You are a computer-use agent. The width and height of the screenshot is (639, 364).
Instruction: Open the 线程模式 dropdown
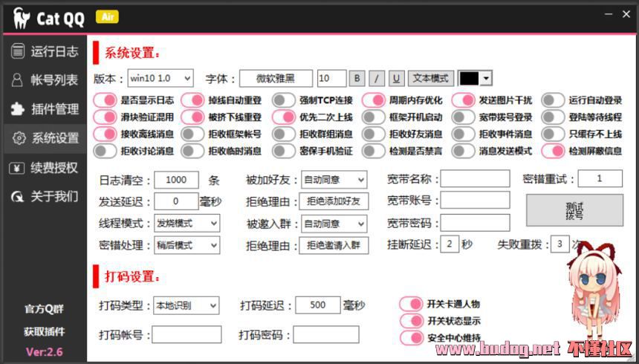[x=187, y=223]
